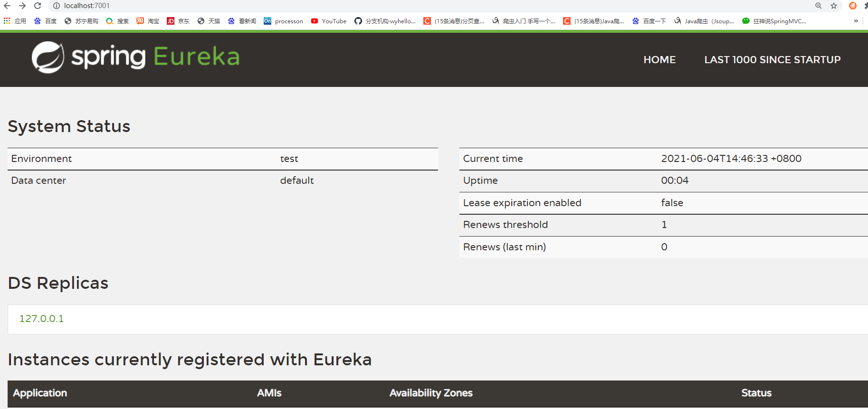The height and width of the screenshot is (409, 868).
Task: Open the orange extension icon in toolbar
Action: (853, 6)
